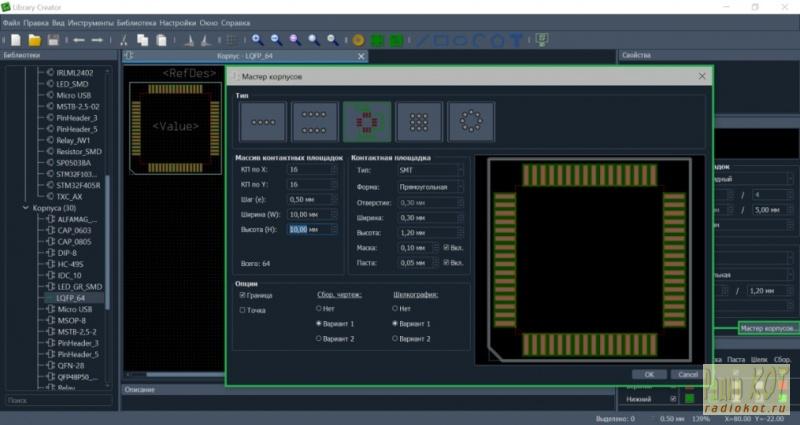Collapse the Корпуса (30) tree node

[26, 208]
